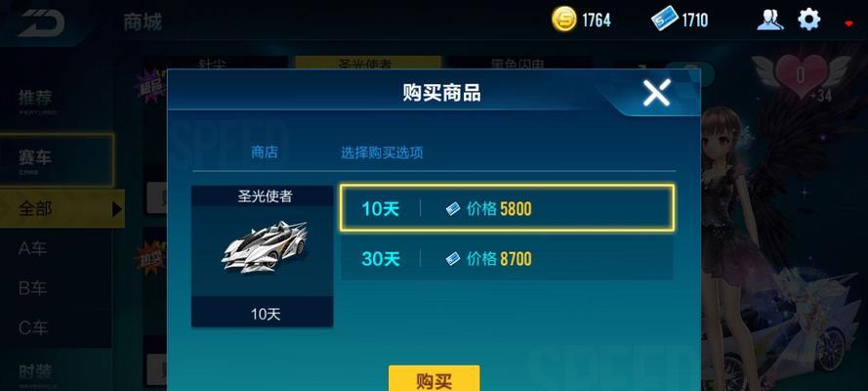Click the ticket icon beside price 5800
868x391 pixels.
pos(453,209)
